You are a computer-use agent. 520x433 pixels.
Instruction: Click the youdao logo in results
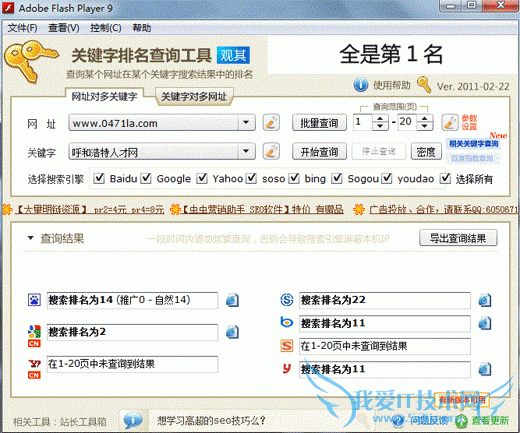pyautogui.click(x=287, y=369)
